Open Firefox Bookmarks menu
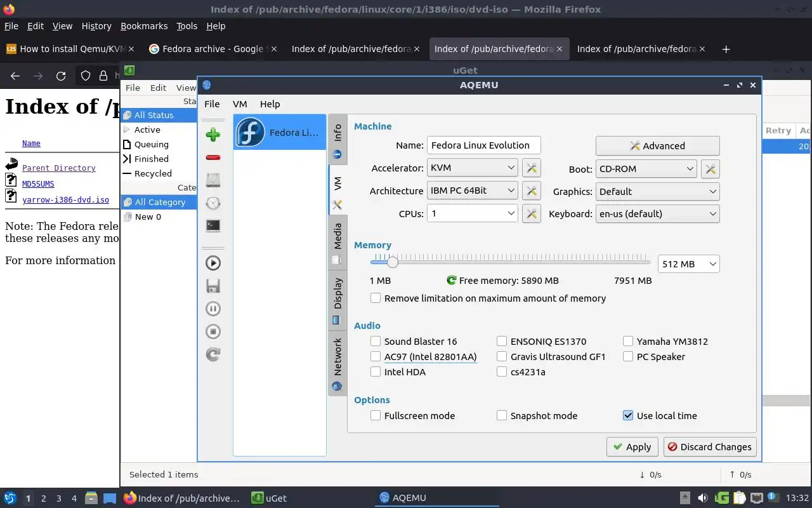The image size is (812, 508). pos(144,26)
